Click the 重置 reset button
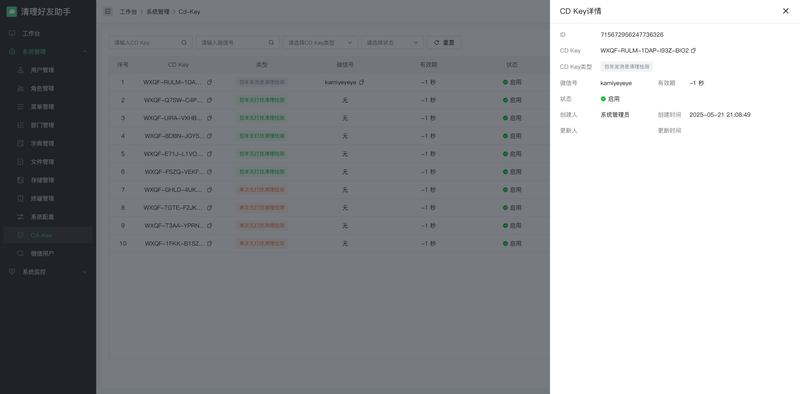This screenshot has height=394, width=800. (x=444, y=42)
